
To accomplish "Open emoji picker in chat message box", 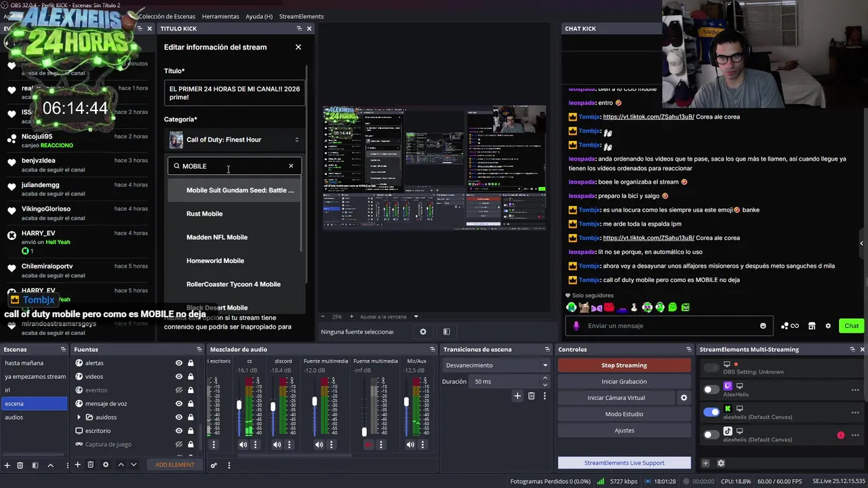I will tap(763, 326).
